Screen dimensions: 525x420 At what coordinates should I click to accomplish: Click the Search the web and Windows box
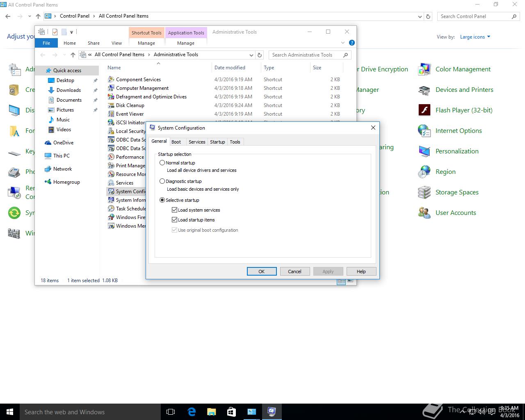click(x=90, y=412)
